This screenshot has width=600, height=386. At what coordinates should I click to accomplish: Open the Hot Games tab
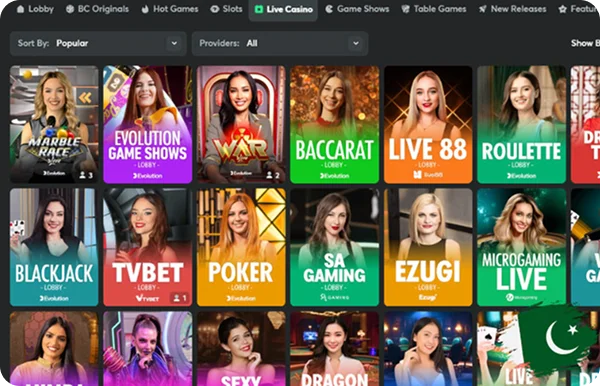[170, 9]
